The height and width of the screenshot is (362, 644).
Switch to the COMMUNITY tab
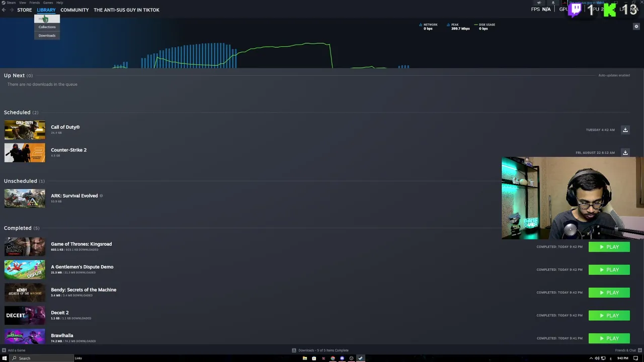click(74, 10)
